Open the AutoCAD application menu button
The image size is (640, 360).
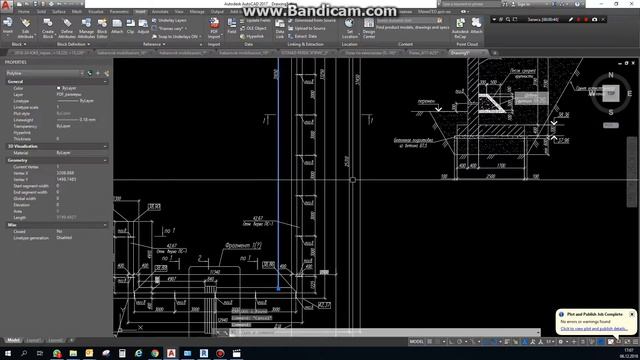click(6, 5)
